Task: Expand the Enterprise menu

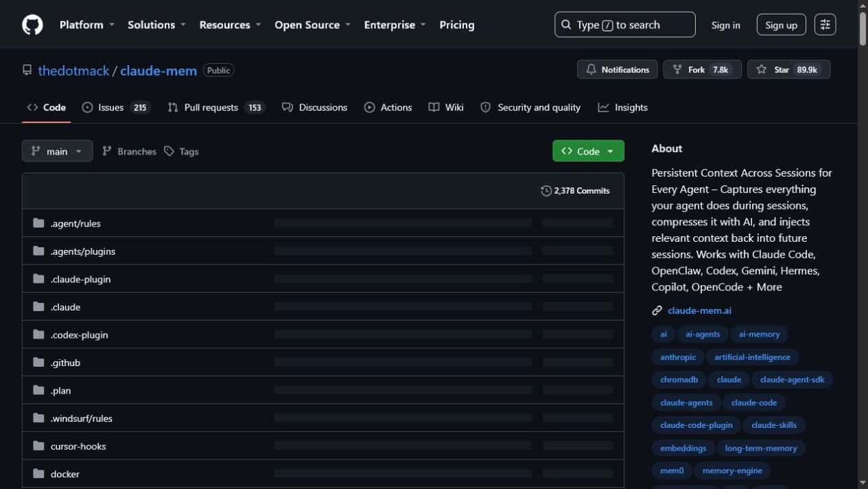Action: pyautogui.click(x=395, y=25)
